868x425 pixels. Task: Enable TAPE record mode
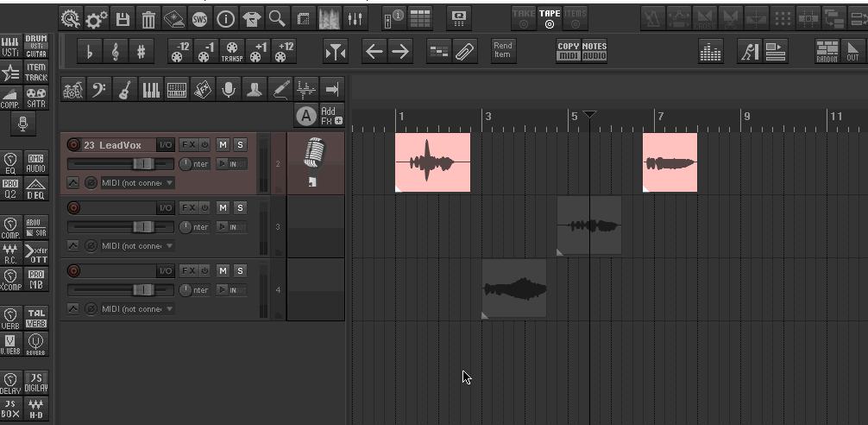point(549,19)
